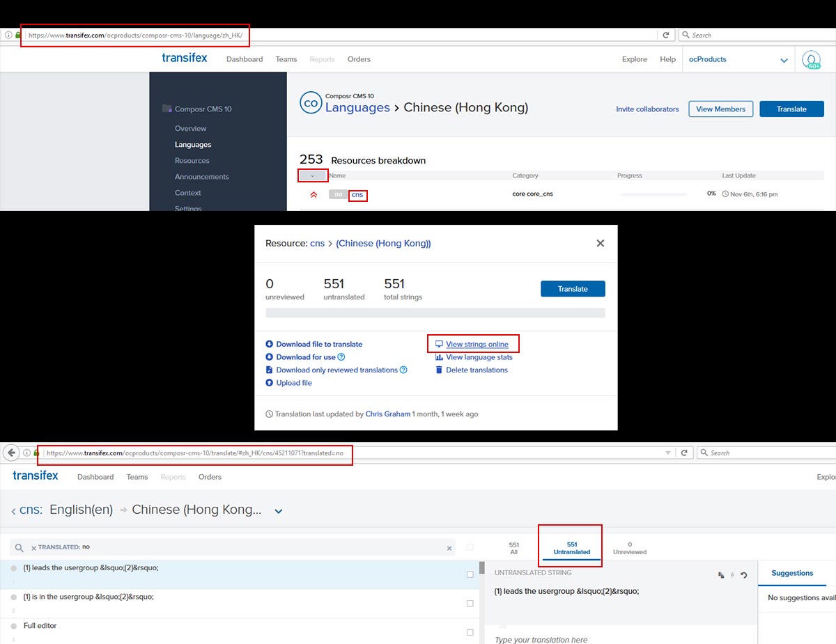
Task: Open Orders in the languages page navbar
Action: (x=359, y=59)
